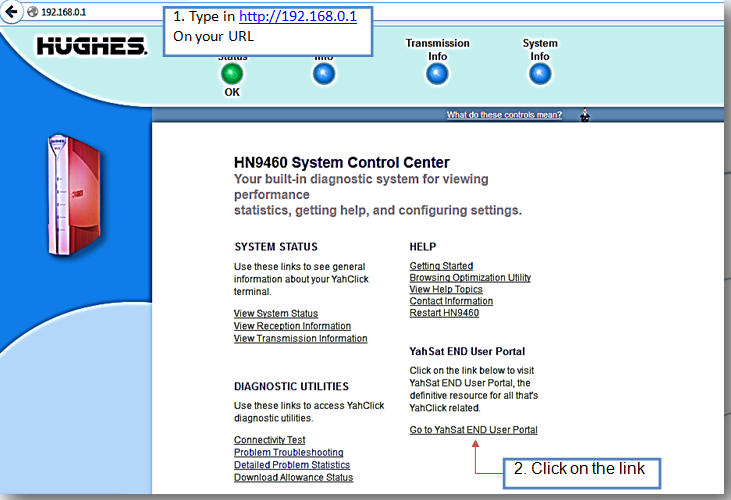Click the blue System Info indicator button
Screen dimensions: 731x500
coord(540,74)
